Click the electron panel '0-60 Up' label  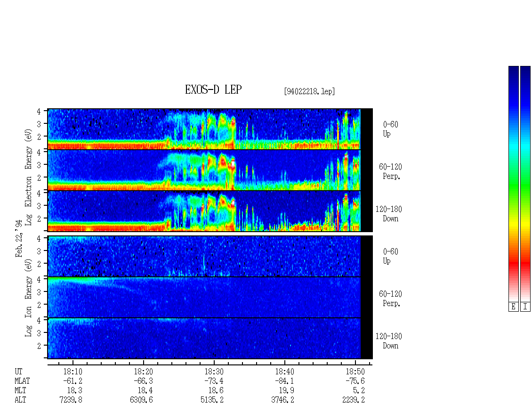point(390,129)
